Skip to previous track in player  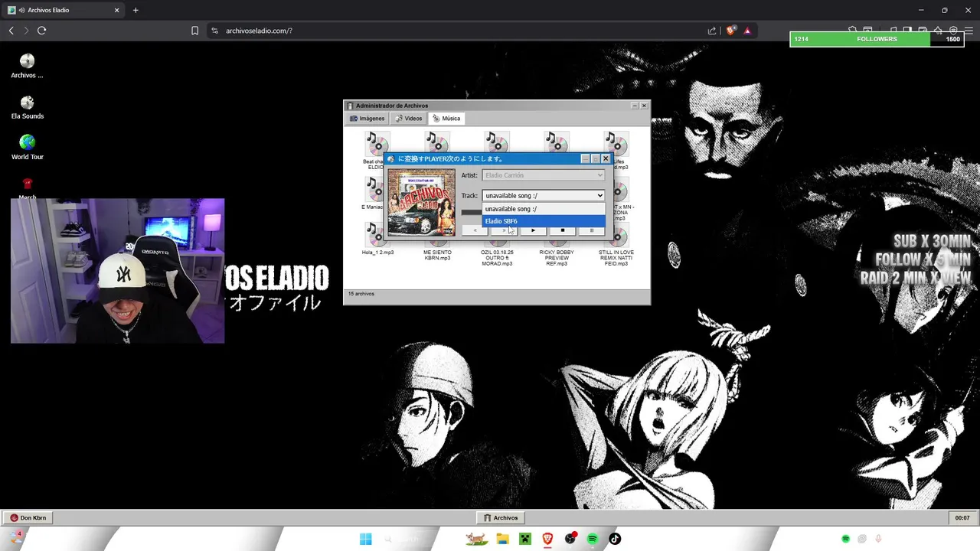click(x=475, y=230)
